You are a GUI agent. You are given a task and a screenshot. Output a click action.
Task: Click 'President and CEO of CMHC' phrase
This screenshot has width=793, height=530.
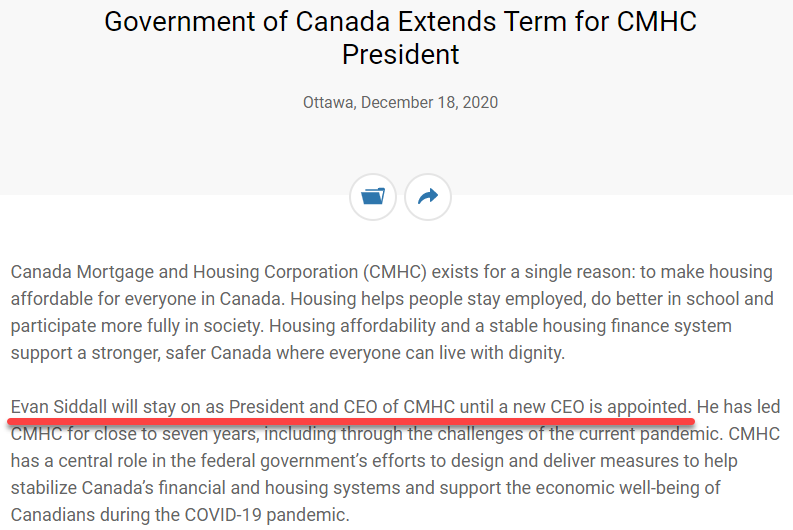point(342,407)
